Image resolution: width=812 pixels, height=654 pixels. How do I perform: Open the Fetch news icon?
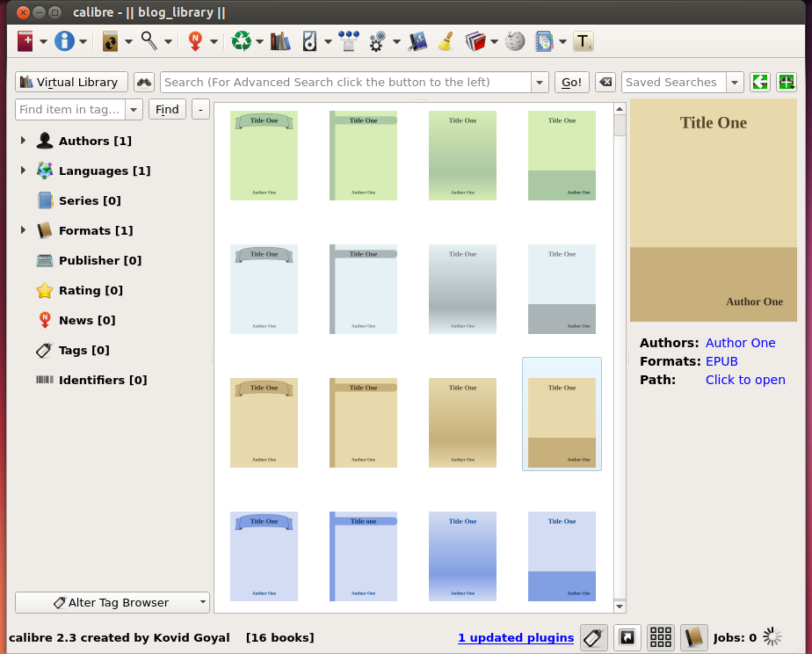[195, 41]
